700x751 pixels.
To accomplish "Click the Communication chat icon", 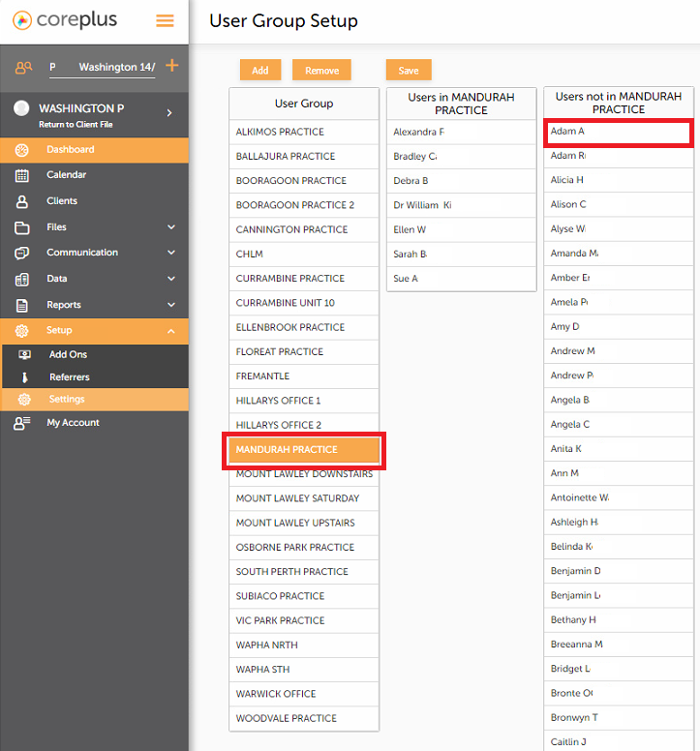I will point(23,253).
